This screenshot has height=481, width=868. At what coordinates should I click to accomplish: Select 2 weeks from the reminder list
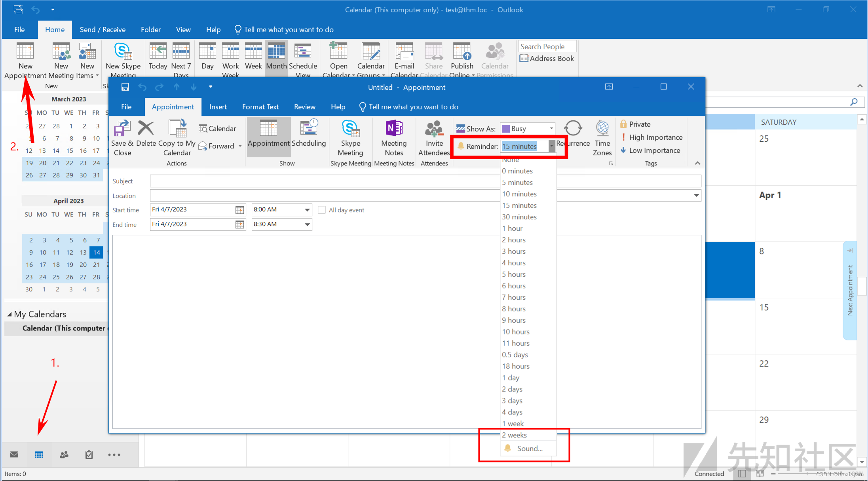pos(515,435)
